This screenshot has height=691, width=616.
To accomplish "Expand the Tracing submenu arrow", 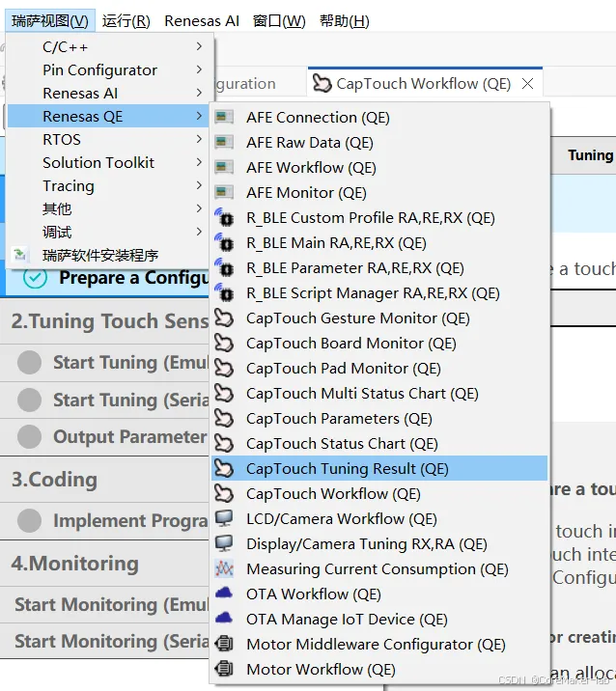I will (x=199, y=185).
